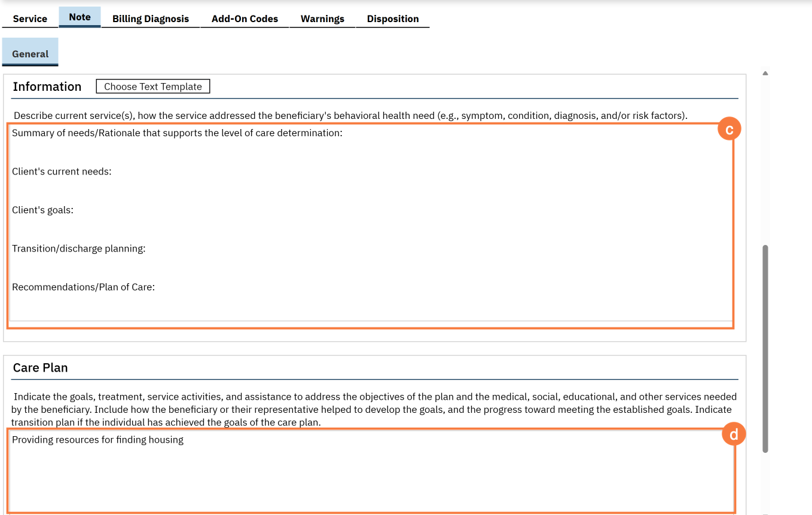The height and width of the screenshot is (515, 812).
Task: Click the Information section heading
Action: coord(47,87)
